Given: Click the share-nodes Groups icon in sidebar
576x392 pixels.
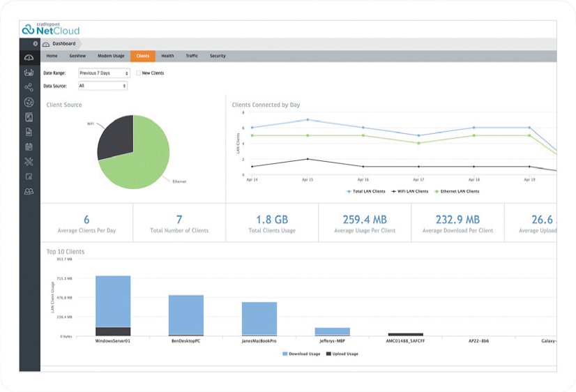Looking at the screenshot, I should coord(29,87).
